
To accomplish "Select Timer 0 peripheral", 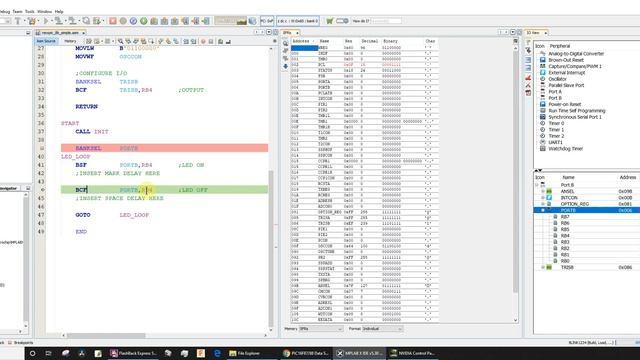I will pos(556,123).
